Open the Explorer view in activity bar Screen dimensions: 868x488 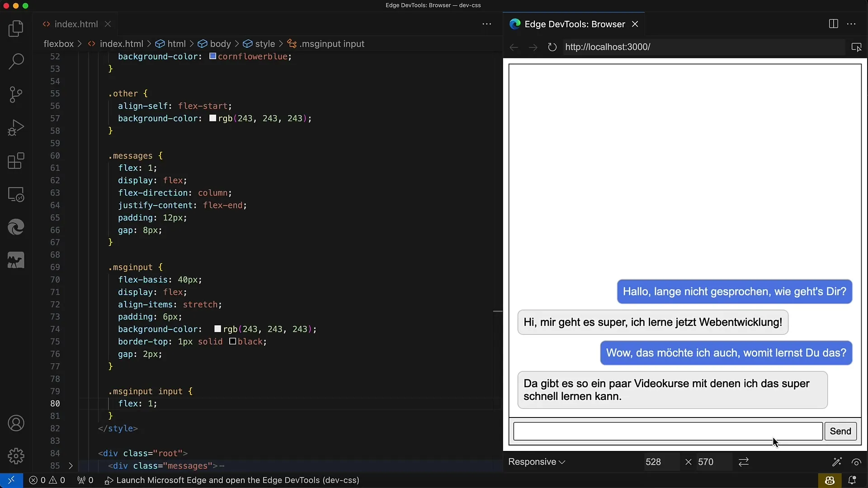coord(16,28)
